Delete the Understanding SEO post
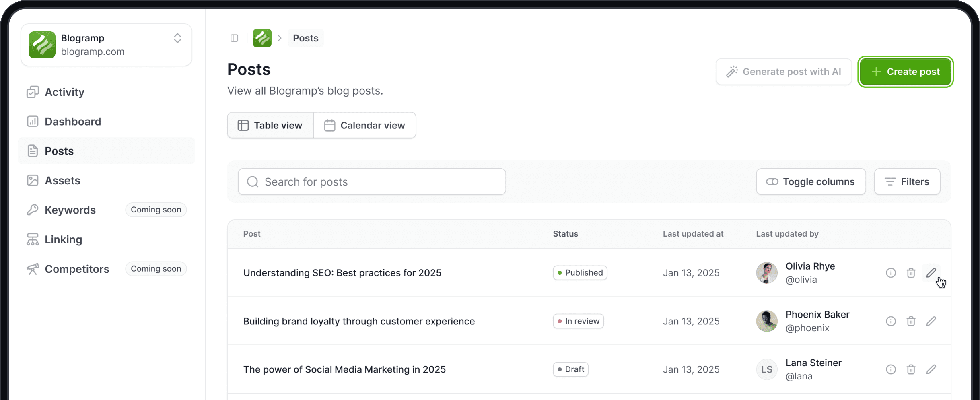Screen dimensions: 980x400 pos(911,273)
